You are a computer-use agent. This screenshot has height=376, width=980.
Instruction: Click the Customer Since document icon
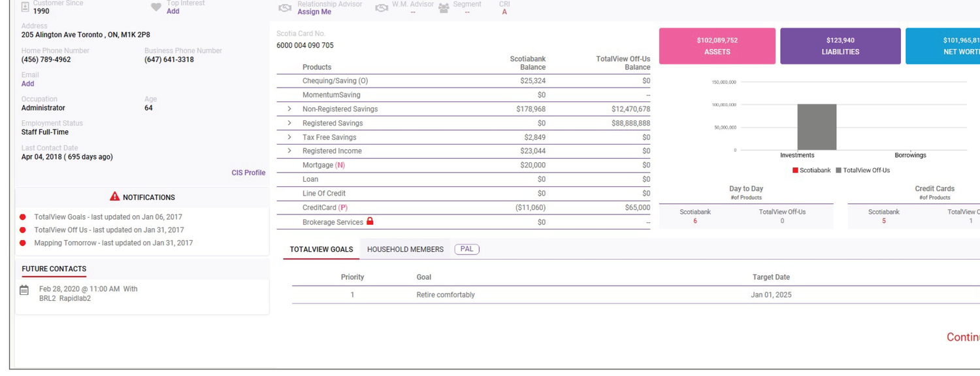pyautogui.click(x=25, y=7)
